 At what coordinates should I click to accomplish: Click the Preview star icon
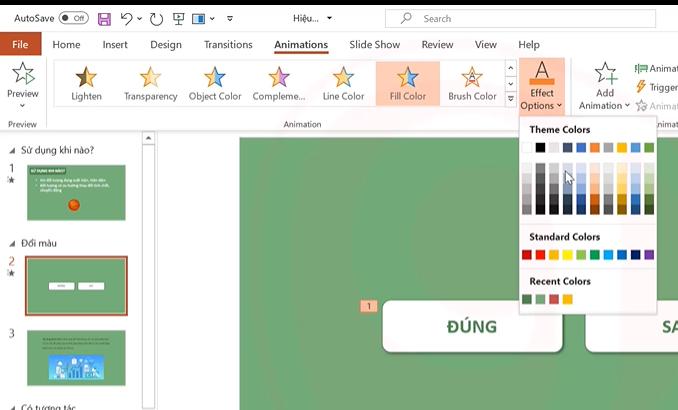tap(23, 73)
